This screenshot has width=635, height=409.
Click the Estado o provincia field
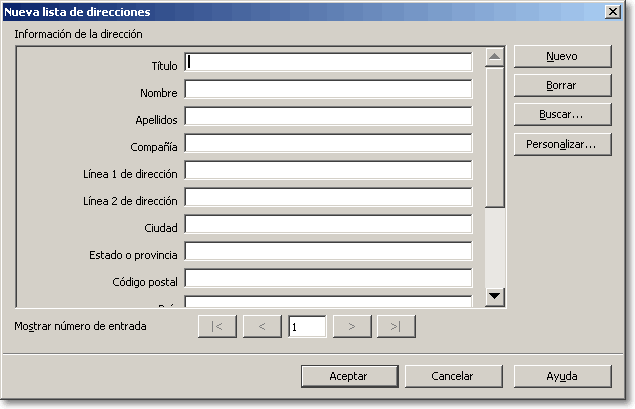pos(328,251)
